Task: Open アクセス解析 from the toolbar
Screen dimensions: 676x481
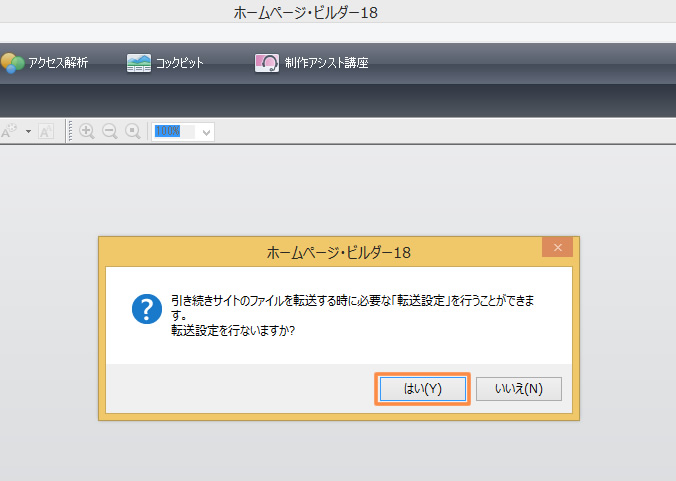Action: [45, 63]
